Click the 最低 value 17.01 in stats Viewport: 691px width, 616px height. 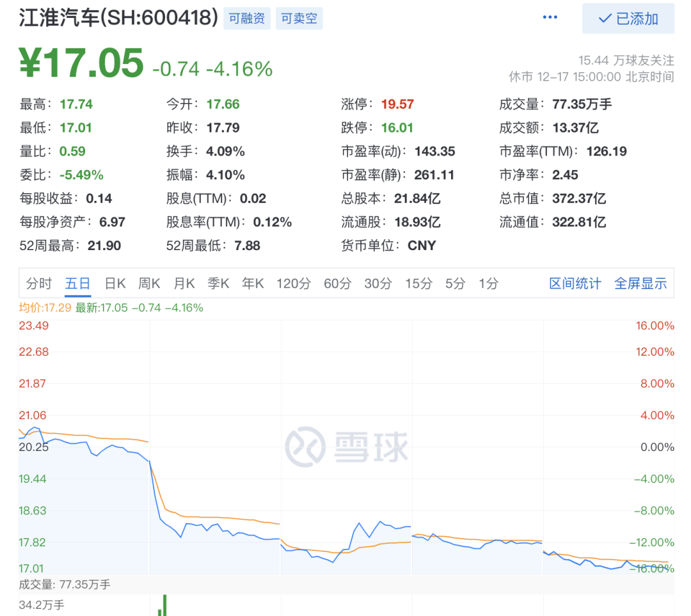tap(75, 128)
